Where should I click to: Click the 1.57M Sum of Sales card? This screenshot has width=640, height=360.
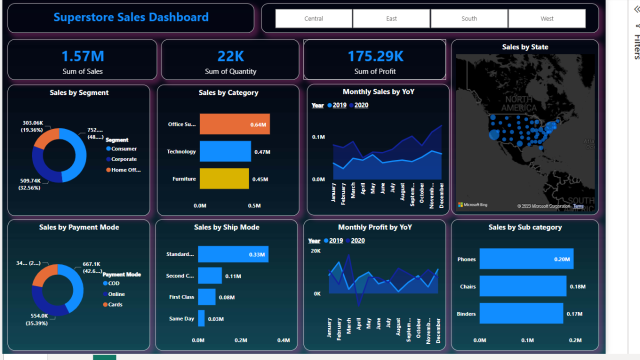click(82, 60)
